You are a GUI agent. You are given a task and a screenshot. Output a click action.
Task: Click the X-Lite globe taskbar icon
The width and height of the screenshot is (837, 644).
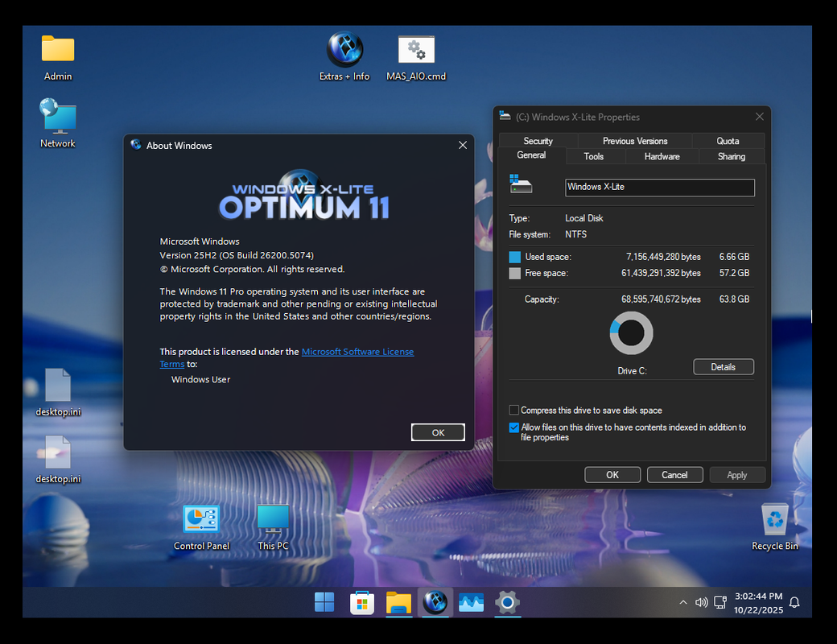[435, 602]
